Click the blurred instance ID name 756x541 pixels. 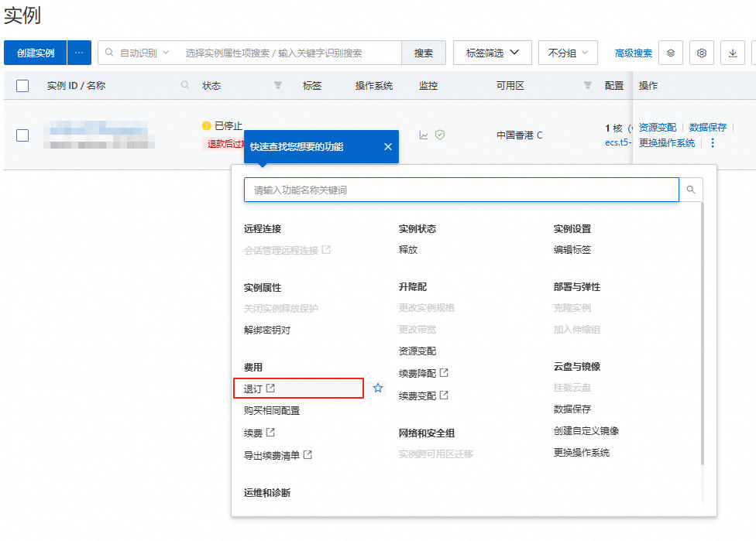click(99, 135)
